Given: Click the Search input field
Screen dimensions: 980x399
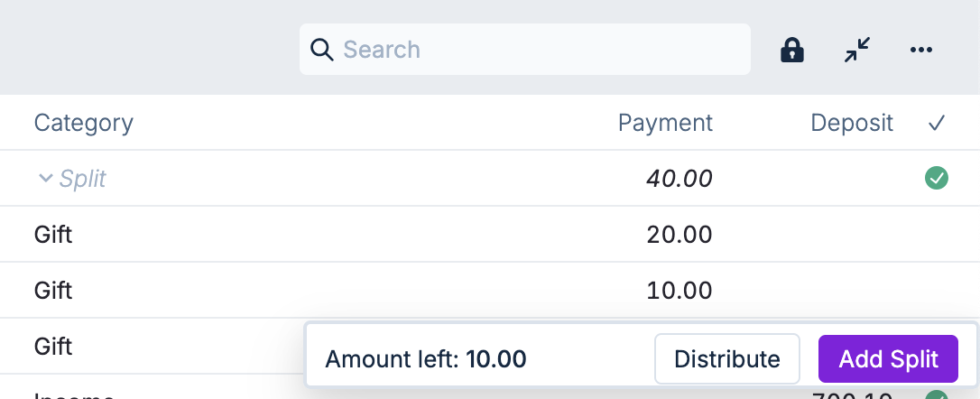Looking at the screenshot, I should [541, 49].
